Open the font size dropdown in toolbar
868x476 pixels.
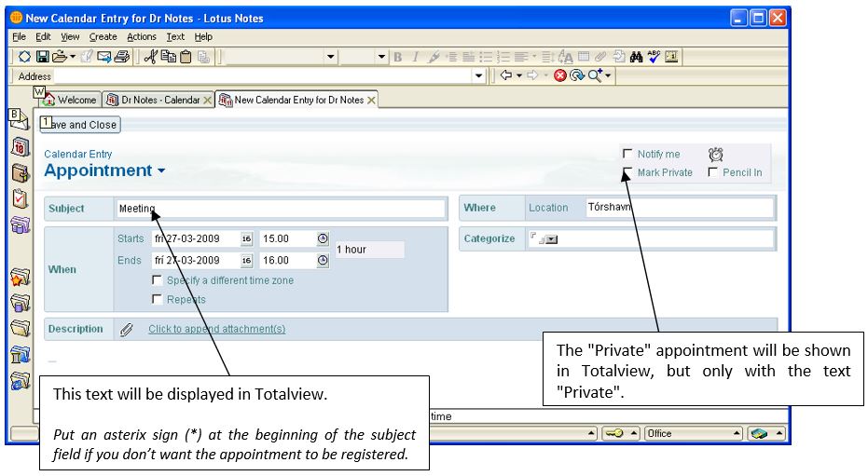coord(380,57)
